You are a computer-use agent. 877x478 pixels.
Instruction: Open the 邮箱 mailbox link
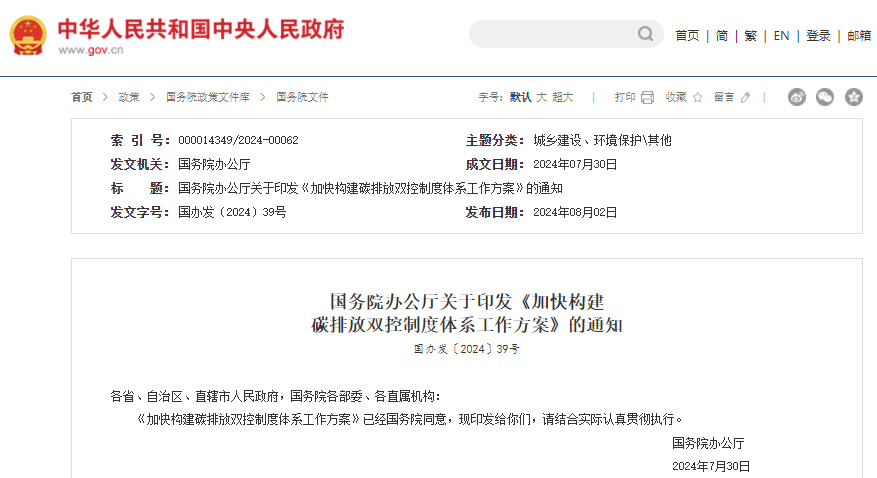coord(858,35)
